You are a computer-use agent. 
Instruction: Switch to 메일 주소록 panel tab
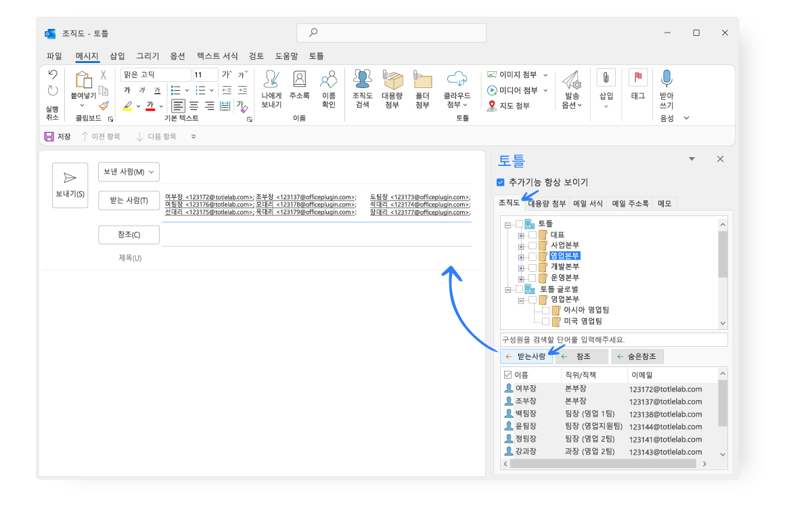pos(630,203)
